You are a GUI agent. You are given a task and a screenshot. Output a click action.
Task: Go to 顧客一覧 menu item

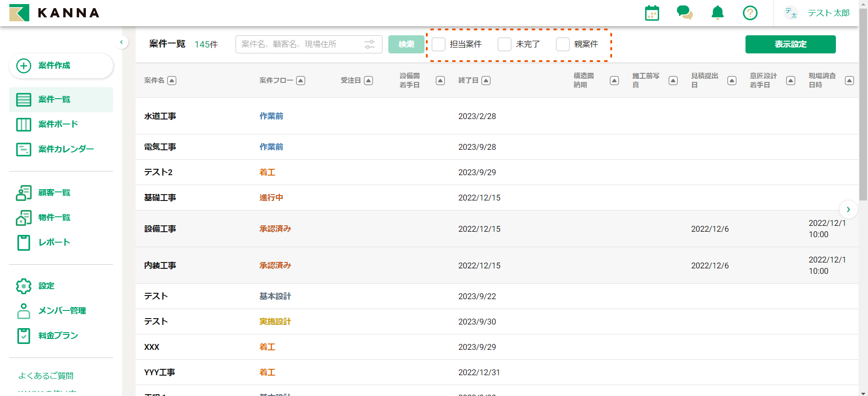coord(54,193)
